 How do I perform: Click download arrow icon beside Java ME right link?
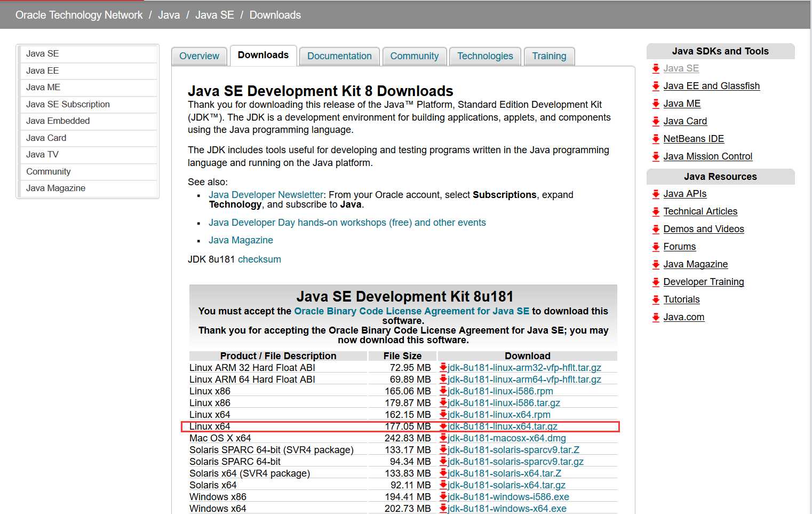point(656,104)
